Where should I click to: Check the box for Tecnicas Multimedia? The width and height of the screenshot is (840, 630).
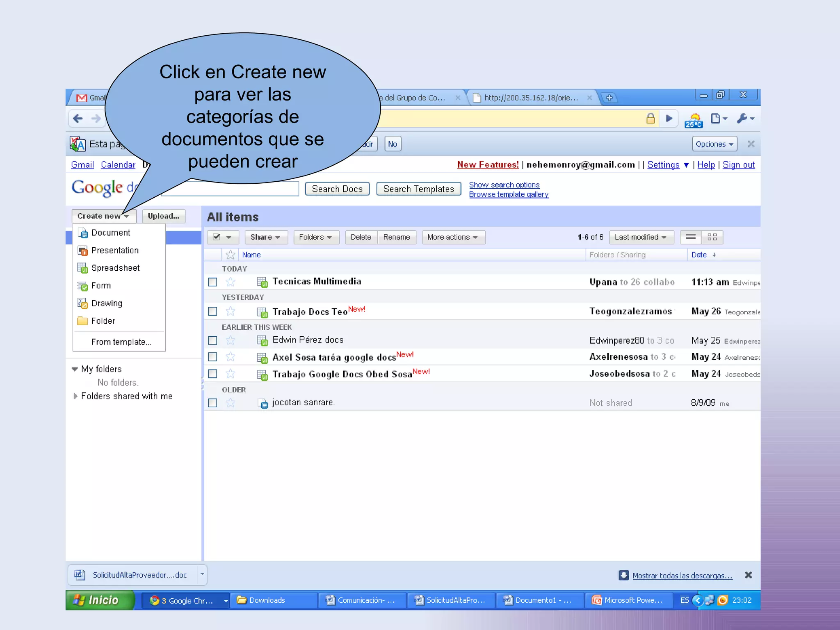pyautogui.click(x=212, y=282)
